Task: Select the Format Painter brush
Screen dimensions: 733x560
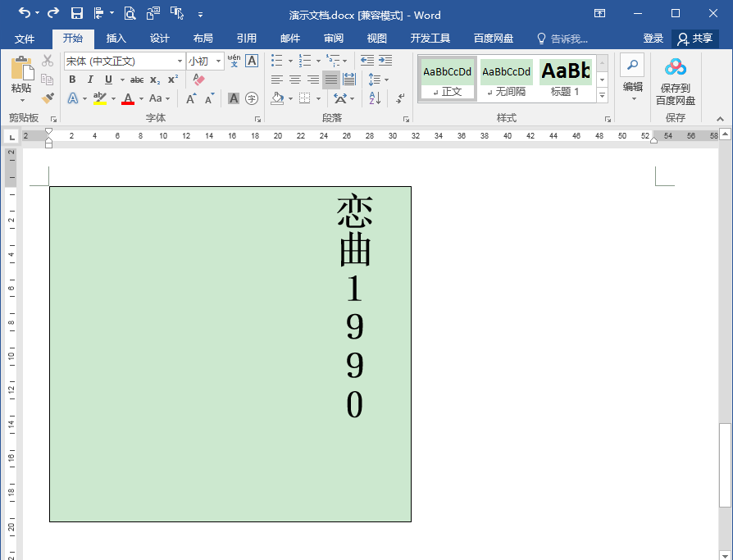Action: pyautogui.click(x=48, y=98)
